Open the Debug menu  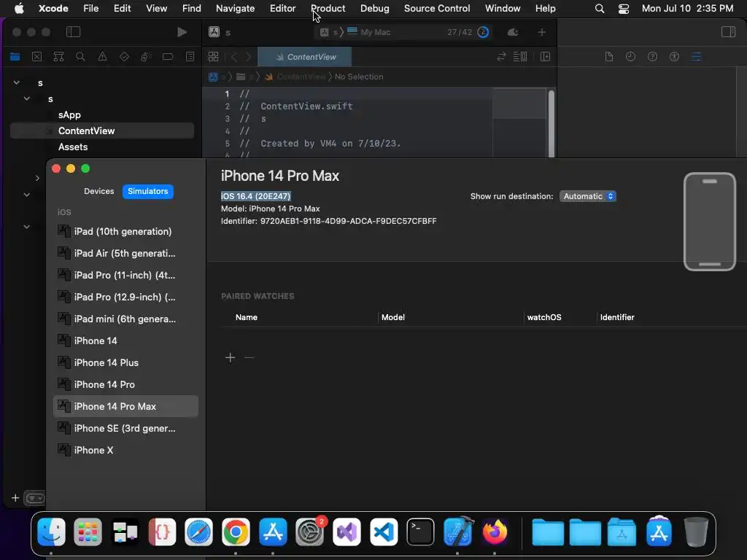[374, 8]
